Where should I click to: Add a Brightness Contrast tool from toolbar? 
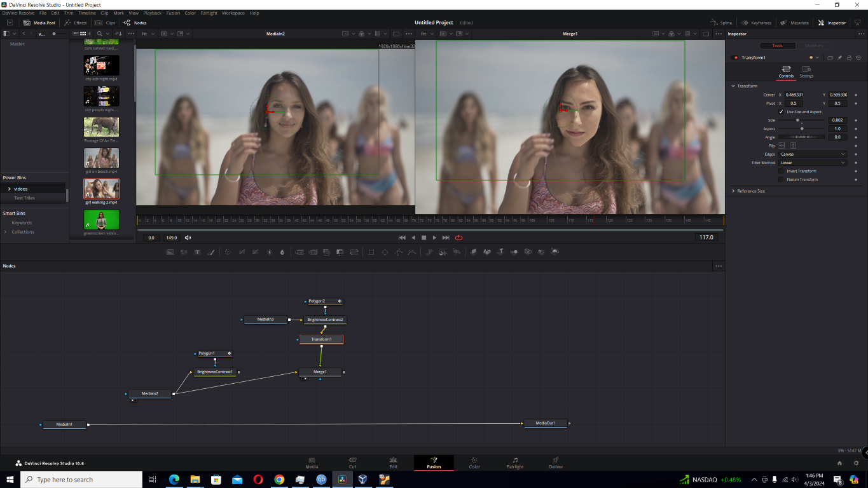[x=269, y=252]
